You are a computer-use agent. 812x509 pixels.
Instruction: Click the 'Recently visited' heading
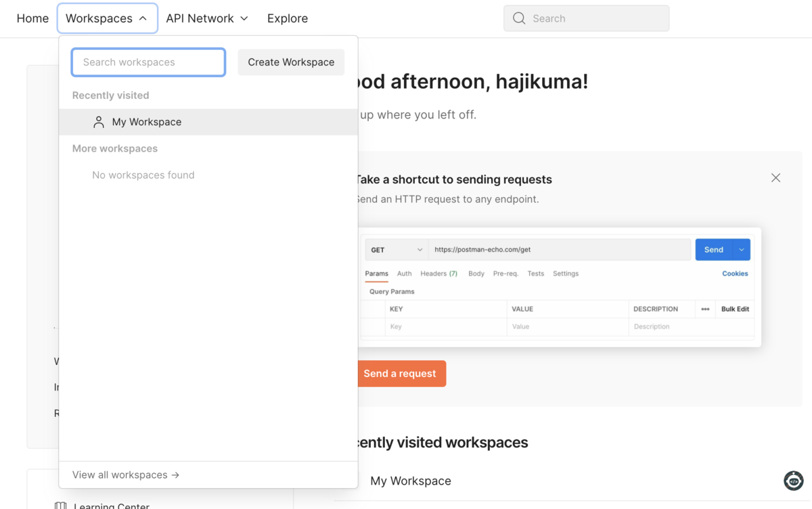click(x=110, y=95)
